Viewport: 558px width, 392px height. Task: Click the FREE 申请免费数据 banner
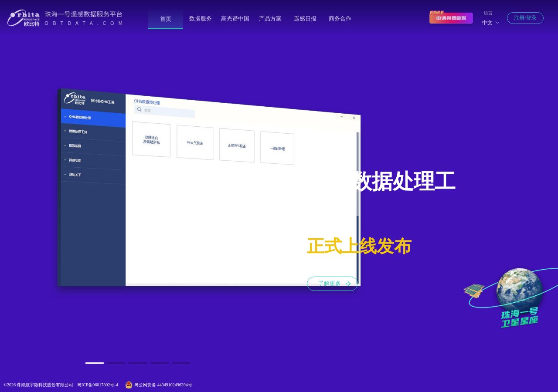pos(451,17)
